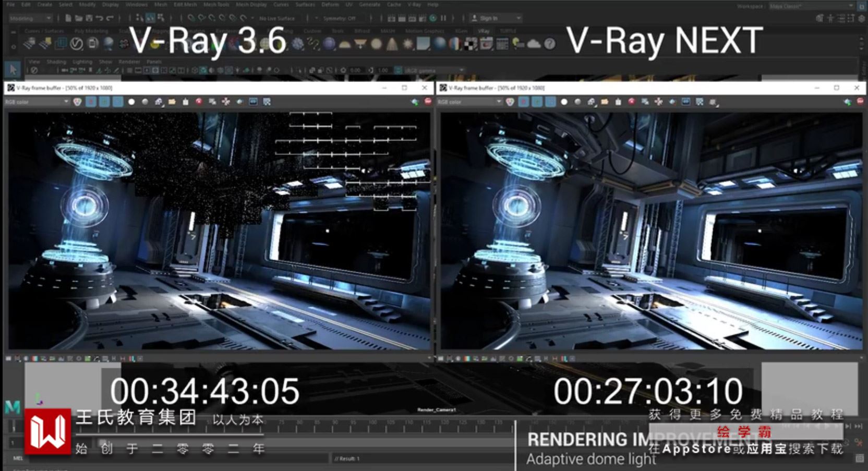Click the Open Scene folder icon
This screenshot has height=471, width=868.
click(78, 18)
